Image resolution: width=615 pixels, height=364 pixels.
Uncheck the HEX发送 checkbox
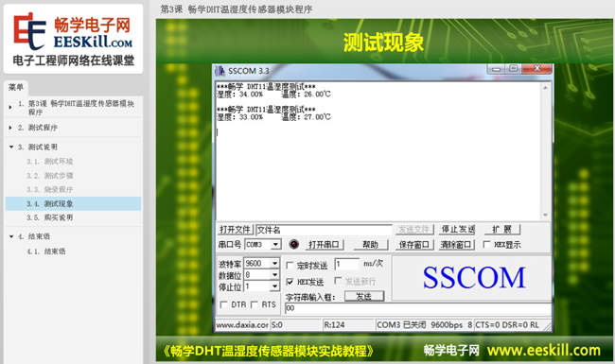click(290, 282)
